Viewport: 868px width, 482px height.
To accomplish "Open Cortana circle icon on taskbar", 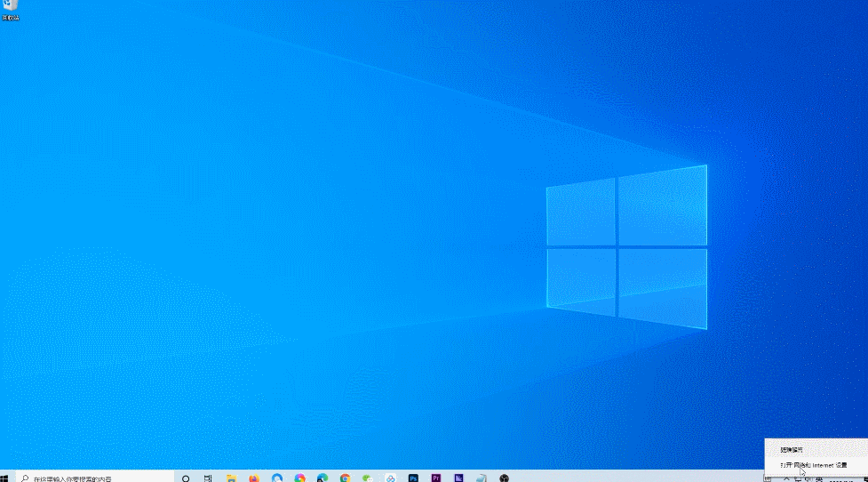I will pos(186,478).
